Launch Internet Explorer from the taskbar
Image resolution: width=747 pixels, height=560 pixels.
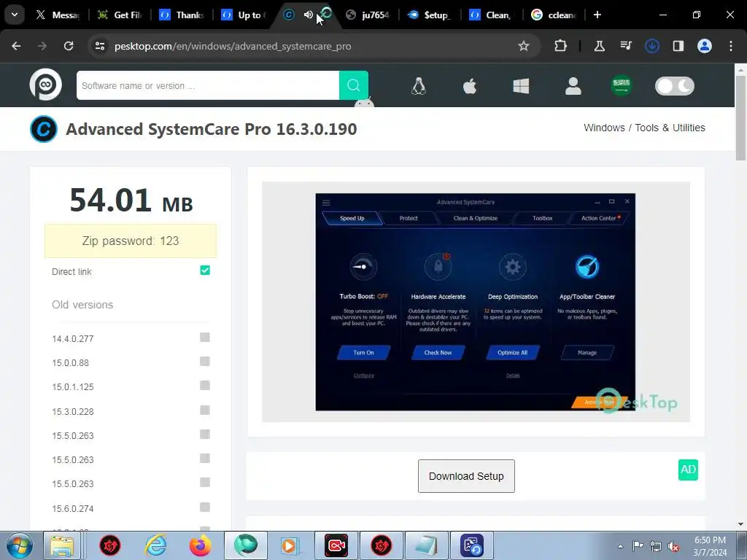pos(156,545)
